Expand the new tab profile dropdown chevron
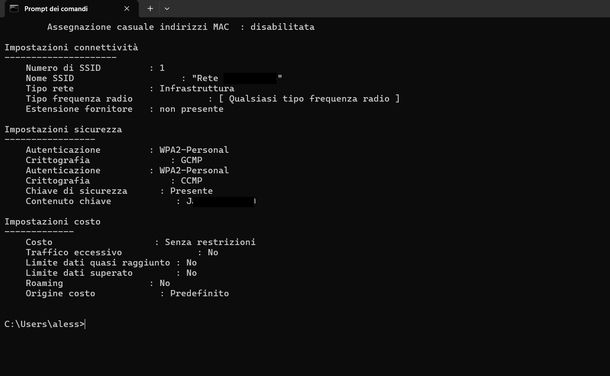Viewport: 610px width, 376px height. [167, 9]
